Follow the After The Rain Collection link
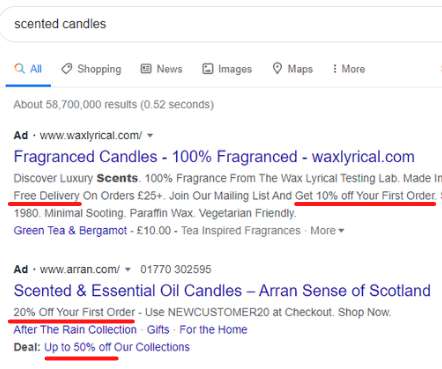The image size is (442, 369). [x=75, y=330]
